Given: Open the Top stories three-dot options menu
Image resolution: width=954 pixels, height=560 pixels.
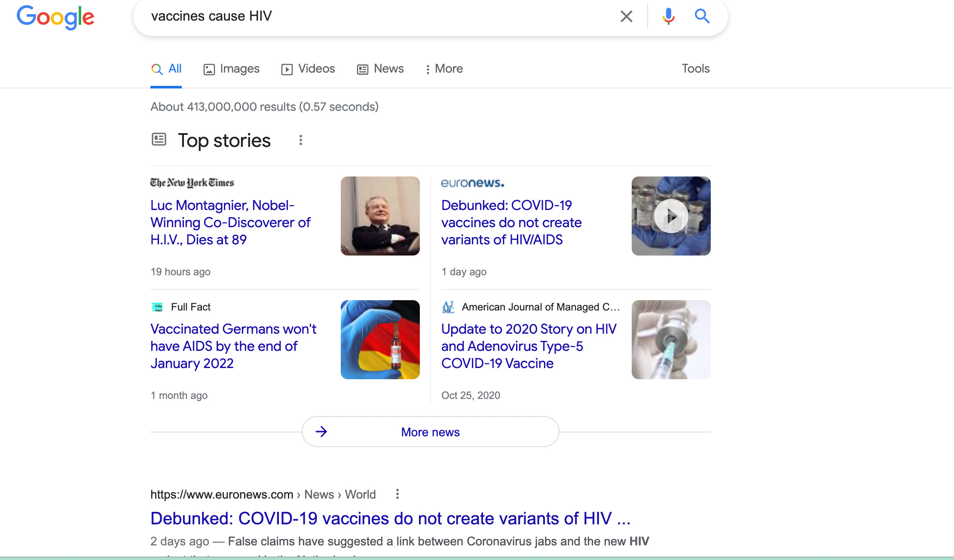Looking at the screenshot, I should [x=301, y=140].
